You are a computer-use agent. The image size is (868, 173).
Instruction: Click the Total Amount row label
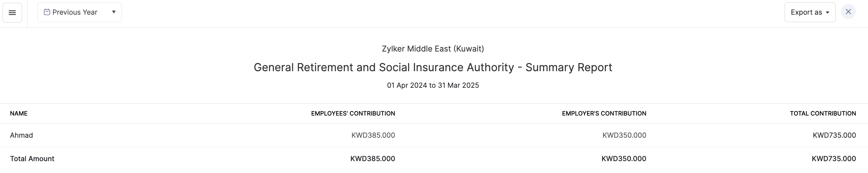[32, 158]
